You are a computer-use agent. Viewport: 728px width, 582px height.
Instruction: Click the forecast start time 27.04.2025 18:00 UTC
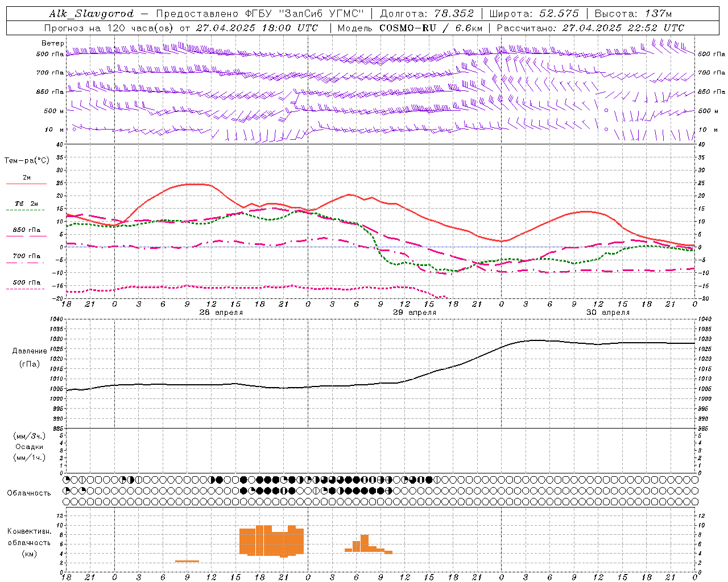[257, 28]
